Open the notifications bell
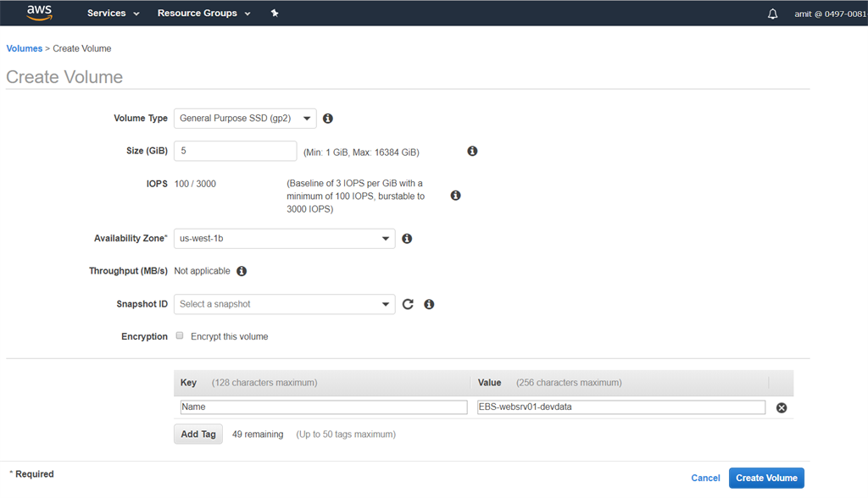The width and height of the screenshot is (868, 498). (x=772, y=14)
